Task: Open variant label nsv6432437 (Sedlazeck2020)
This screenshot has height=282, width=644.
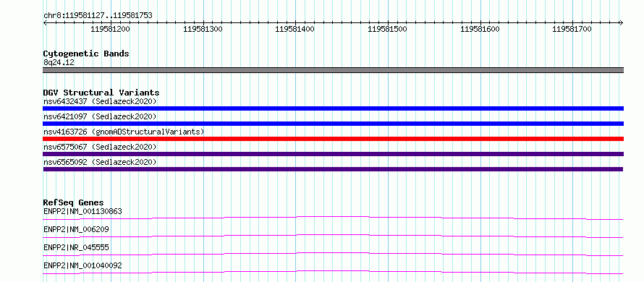Action: (100, 101)
